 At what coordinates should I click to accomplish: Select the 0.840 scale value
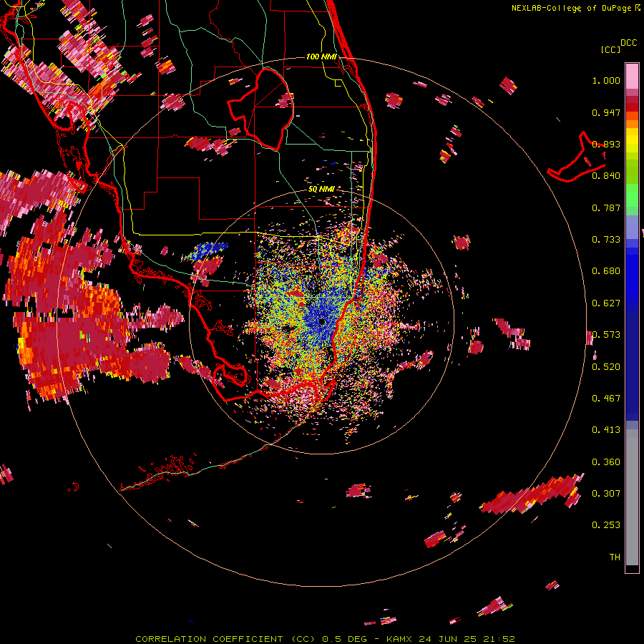point(606,176)
